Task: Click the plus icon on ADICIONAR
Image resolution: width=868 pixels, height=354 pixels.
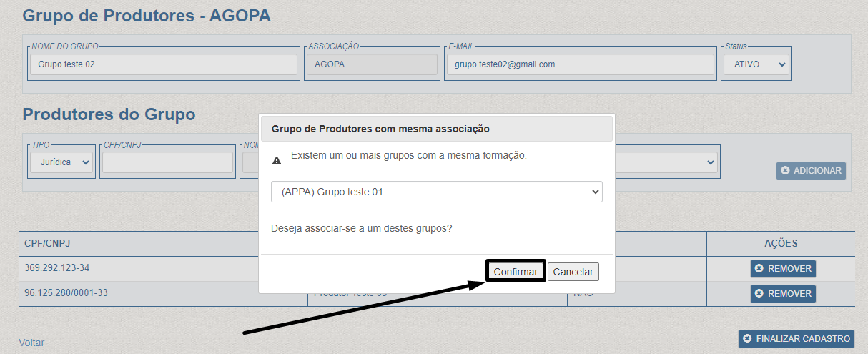Action: 786,171
